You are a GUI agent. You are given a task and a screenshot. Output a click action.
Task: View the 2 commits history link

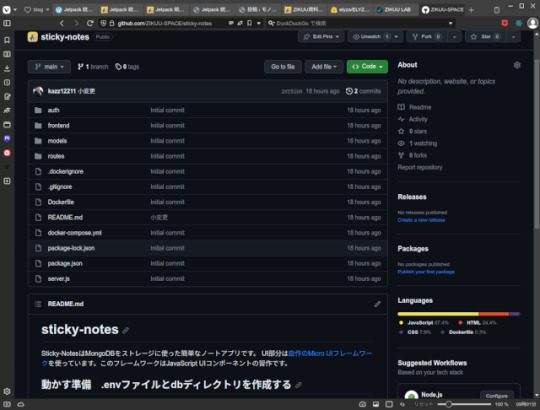(364, 91)
